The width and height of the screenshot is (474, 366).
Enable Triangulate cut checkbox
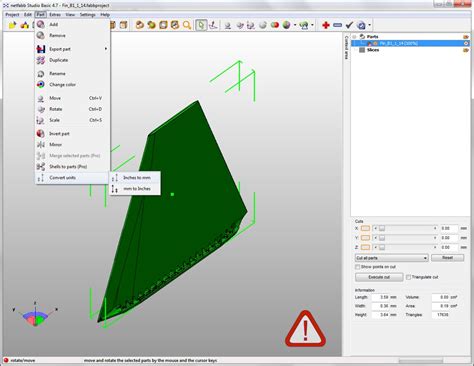tap(408, 277)
